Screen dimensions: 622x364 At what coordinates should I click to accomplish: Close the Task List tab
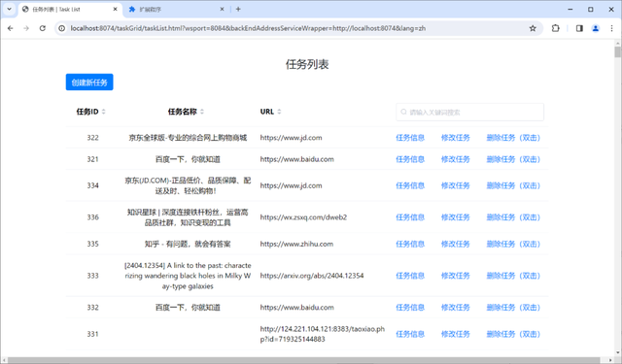click(x=115, y=9)
